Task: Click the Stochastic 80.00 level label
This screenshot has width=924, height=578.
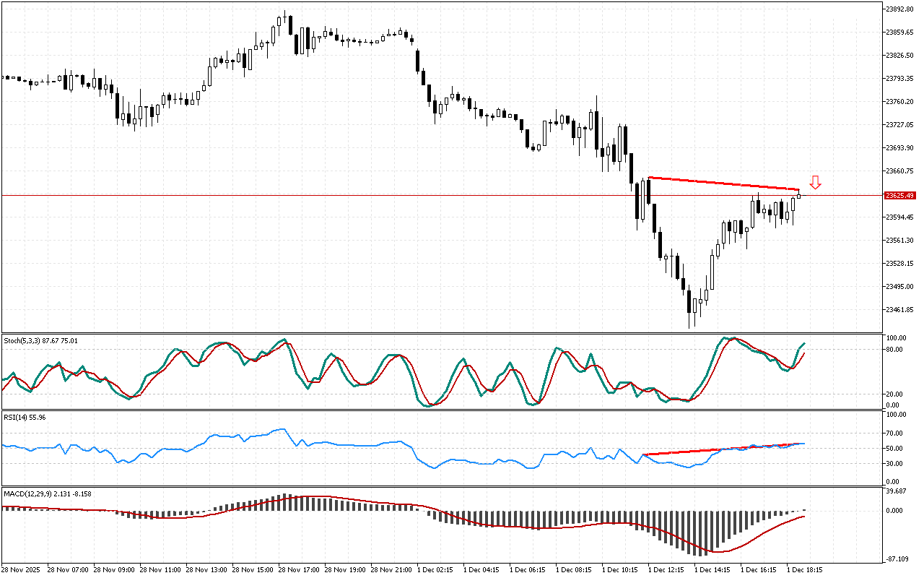Action: pyautogui.click(x=896, y=350)
